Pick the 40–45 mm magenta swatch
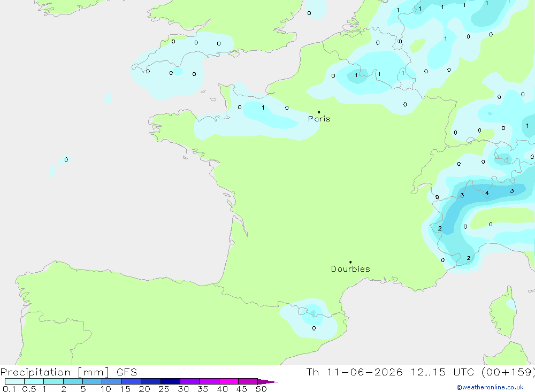The width and height of the screenshot is (535, 392). (x=228, y=381)
